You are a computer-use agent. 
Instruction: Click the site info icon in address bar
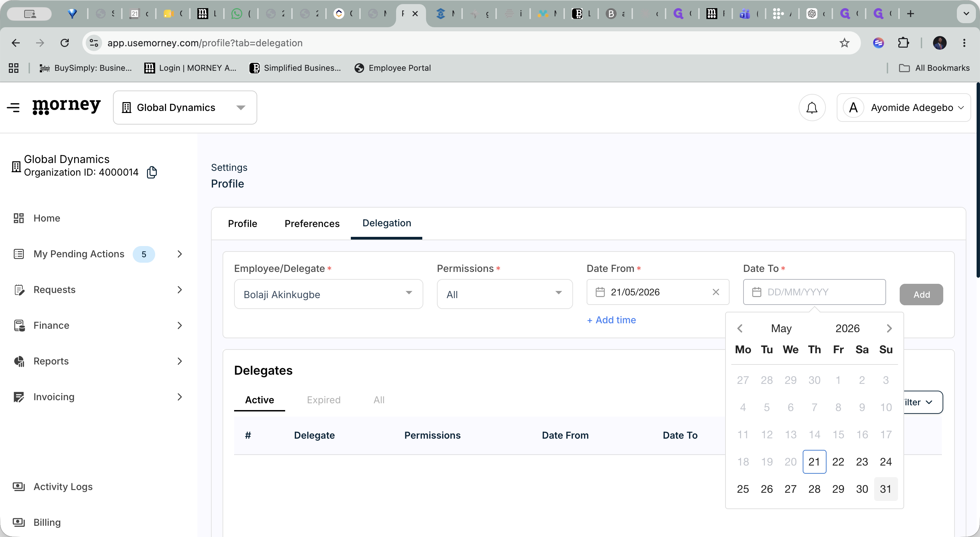coord(94,43)
